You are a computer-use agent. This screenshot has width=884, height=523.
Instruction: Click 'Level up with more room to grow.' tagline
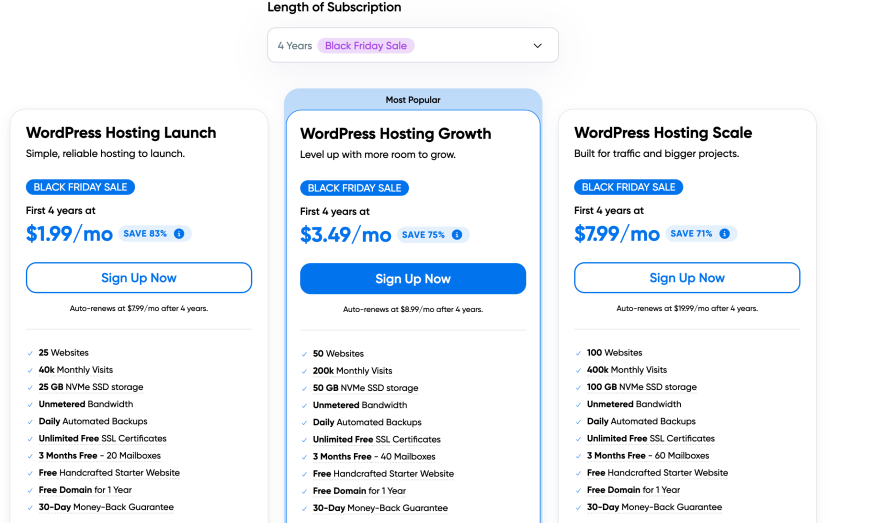click(x=378, y=155)
